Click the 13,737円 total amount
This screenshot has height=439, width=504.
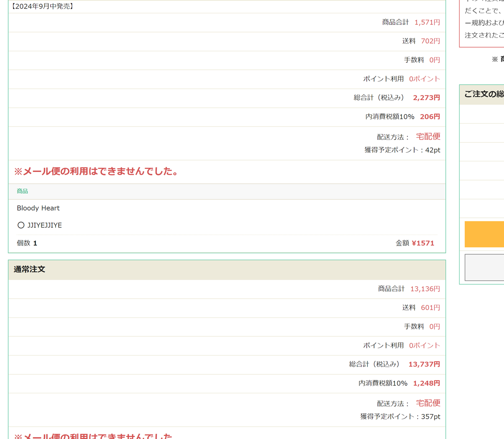(424, 364)
